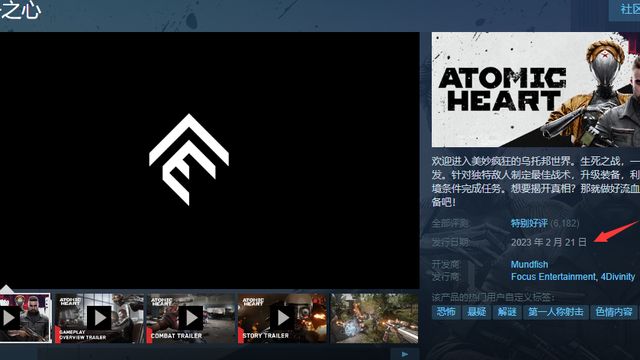Play the Story Trailer video thumbnail
The width and height of the screenshot is (640, 360).
282,318
